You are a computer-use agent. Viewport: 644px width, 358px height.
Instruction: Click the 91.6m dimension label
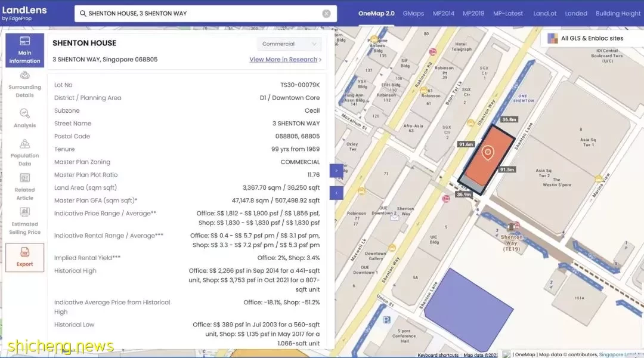pos(466,144)
